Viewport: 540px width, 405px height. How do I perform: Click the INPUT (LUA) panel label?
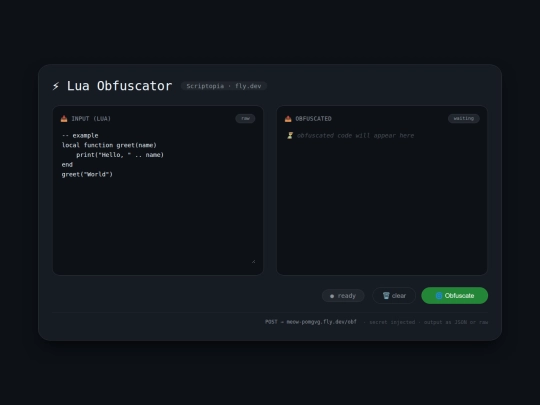(91, 118)
